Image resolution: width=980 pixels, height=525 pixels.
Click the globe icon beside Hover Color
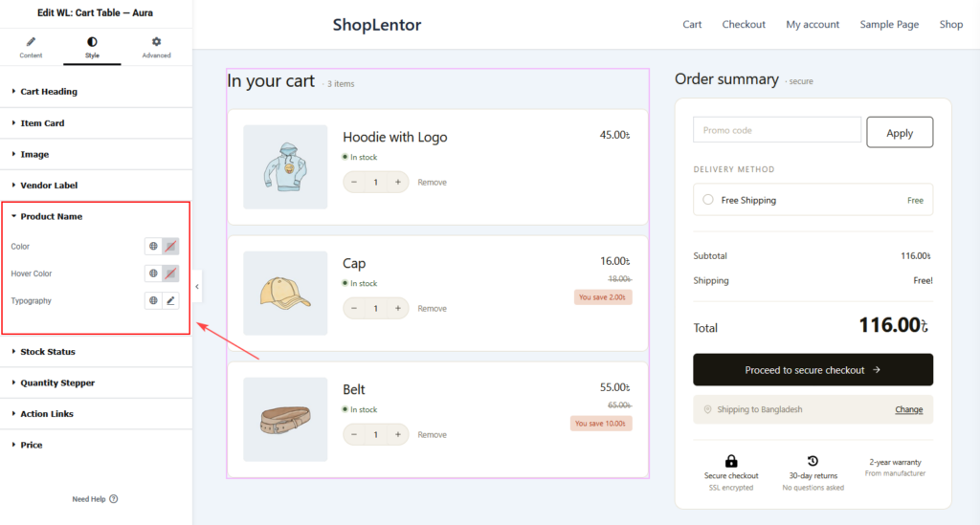[153, 273]
